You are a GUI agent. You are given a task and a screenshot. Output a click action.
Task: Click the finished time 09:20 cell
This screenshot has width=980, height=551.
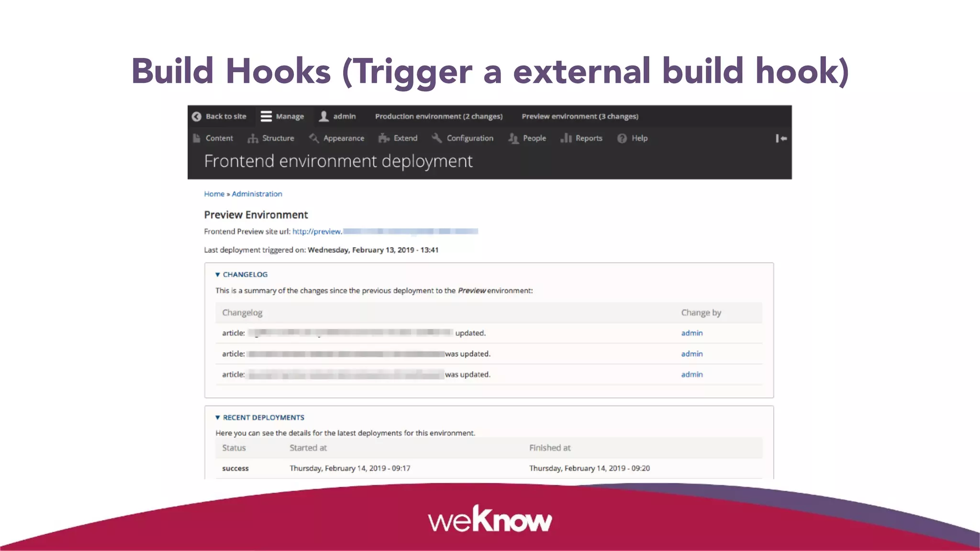pyautogui.click(x=590, y=469)
